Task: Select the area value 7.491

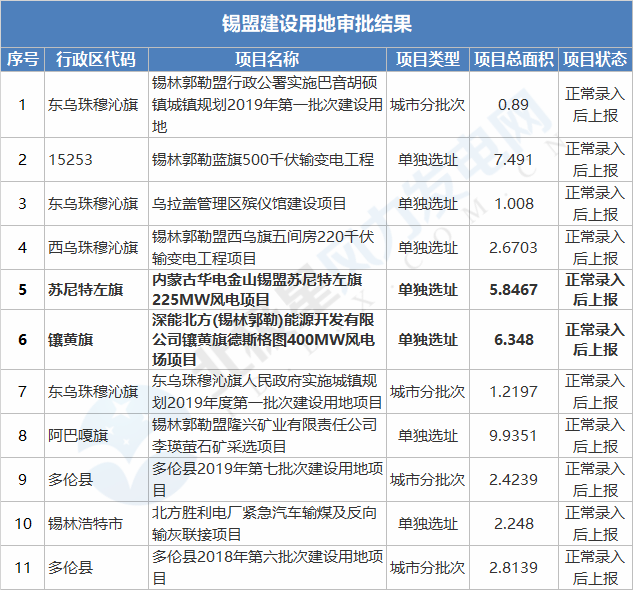Action: point(513,160)
